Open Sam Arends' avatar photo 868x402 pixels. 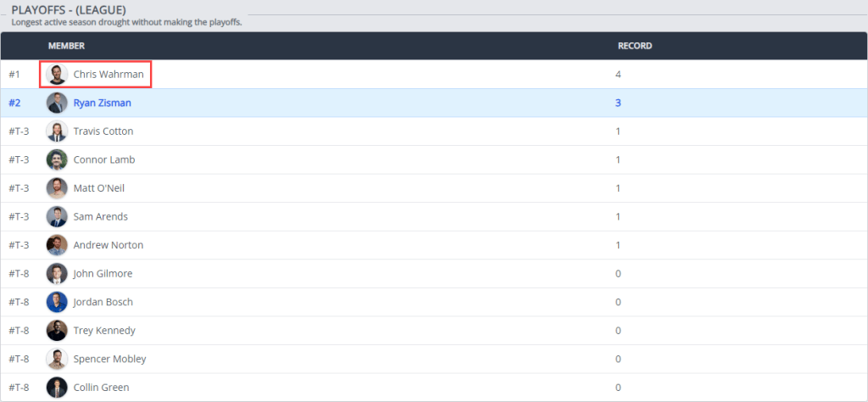pyautogui.click(x=57, y=216)
